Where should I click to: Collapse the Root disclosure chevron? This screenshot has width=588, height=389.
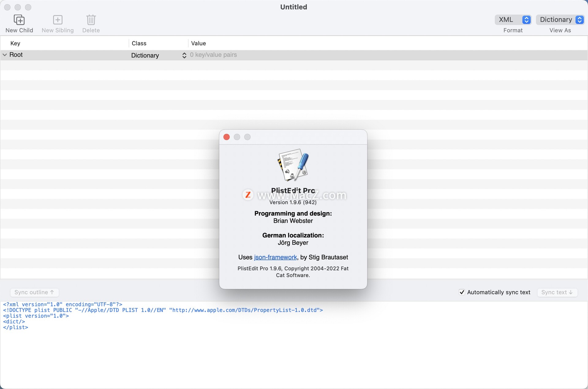click(x=5, y=55)
